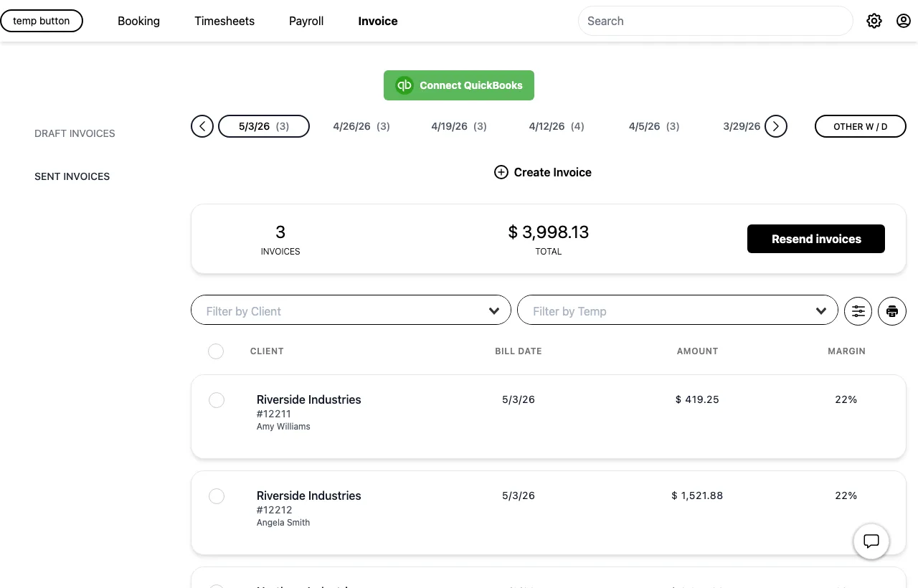Click the $ 3,998.13 total value
The image size is (918, 588).
click(549, 232)
